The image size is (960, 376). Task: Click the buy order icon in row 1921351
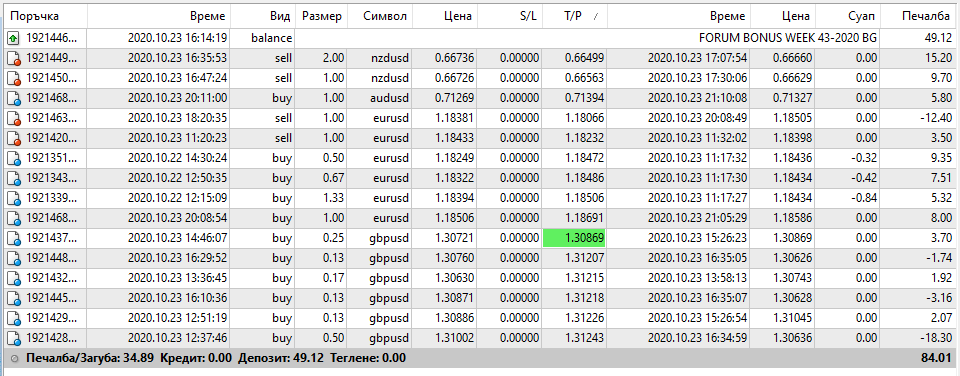coord(13,158)
